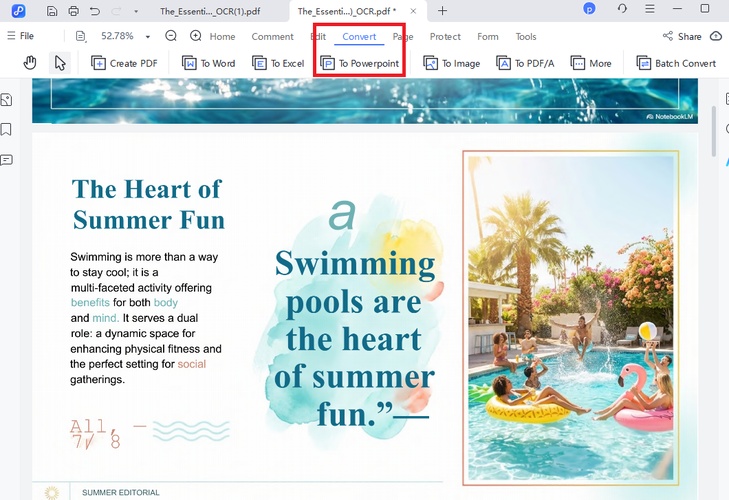
Task: Open the hamburger menu in title bar
Action: 650,8
